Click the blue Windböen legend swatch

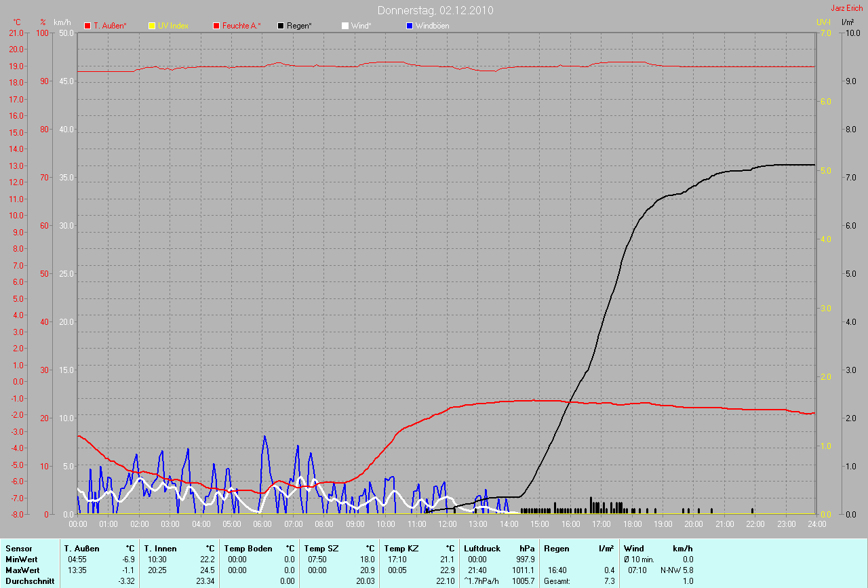(x=409, y=26)
